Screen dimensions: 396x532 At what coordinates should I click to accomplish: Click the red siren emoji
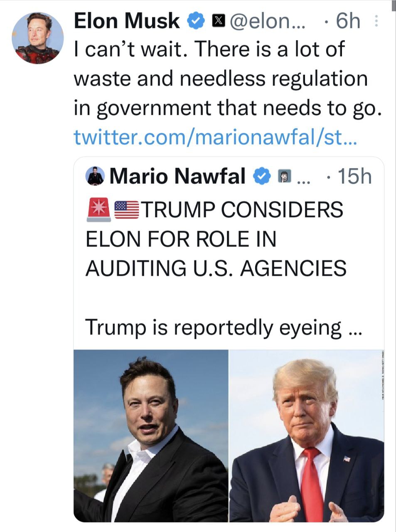[x=98, y=209]
